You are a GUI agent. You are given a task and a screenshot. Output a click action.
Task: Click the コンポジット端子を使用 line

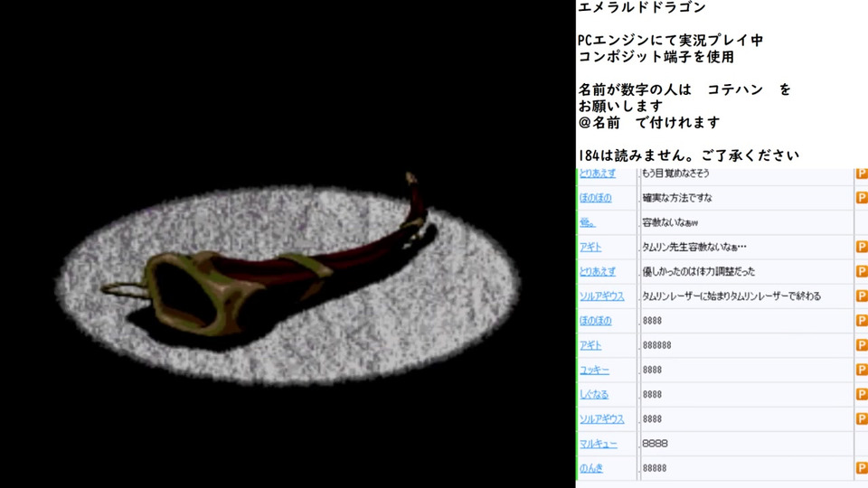[x=656, y=56]
